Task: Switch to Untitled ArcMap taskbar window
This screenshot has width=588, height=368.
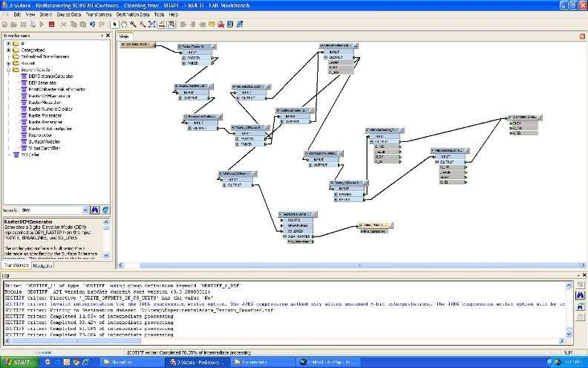Action: coord(330,362)
